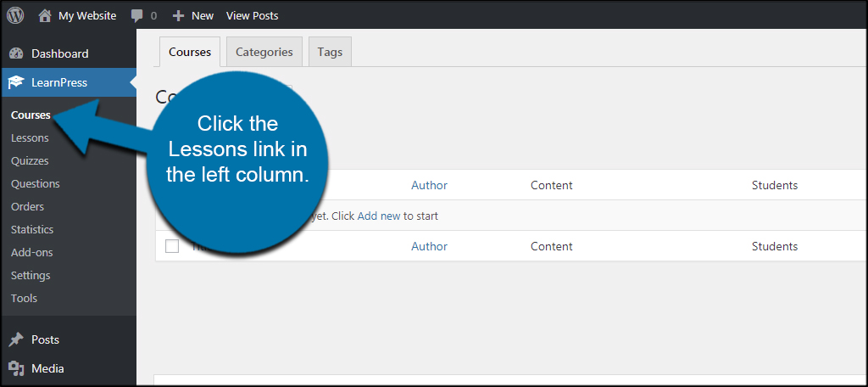868x387 pixels.
Task: Open the comments bubble icon
Action: pos(137,15)
